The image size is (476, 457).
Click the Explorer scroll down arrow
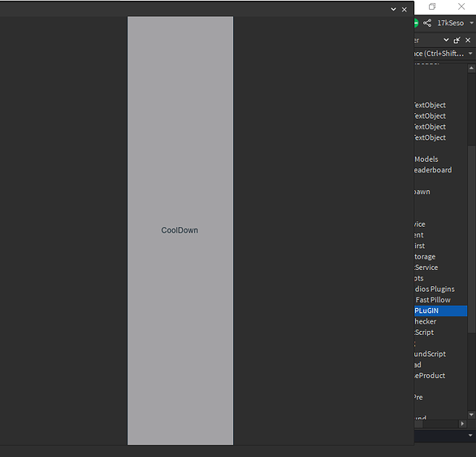tap(471, 415)
